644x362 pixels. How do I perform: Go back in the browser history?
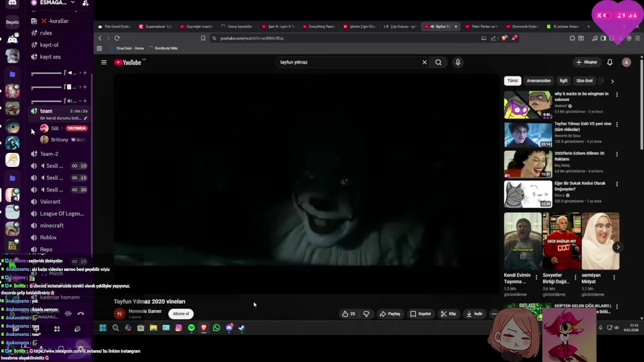[100, 38]
